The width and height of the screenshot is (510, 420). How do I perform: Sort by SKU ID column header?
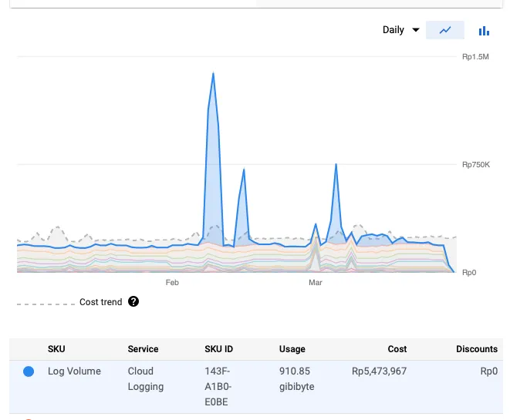coord(219,349)
